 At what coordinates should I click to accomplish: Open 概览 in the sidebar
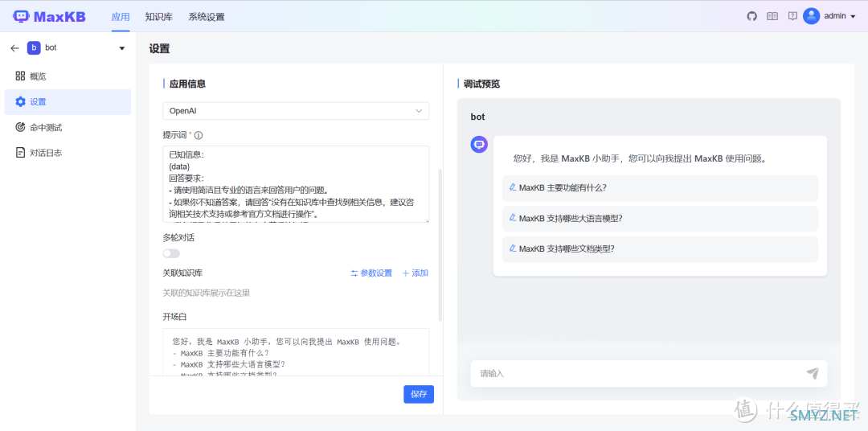pyautogui.click(x=68, y=76)
